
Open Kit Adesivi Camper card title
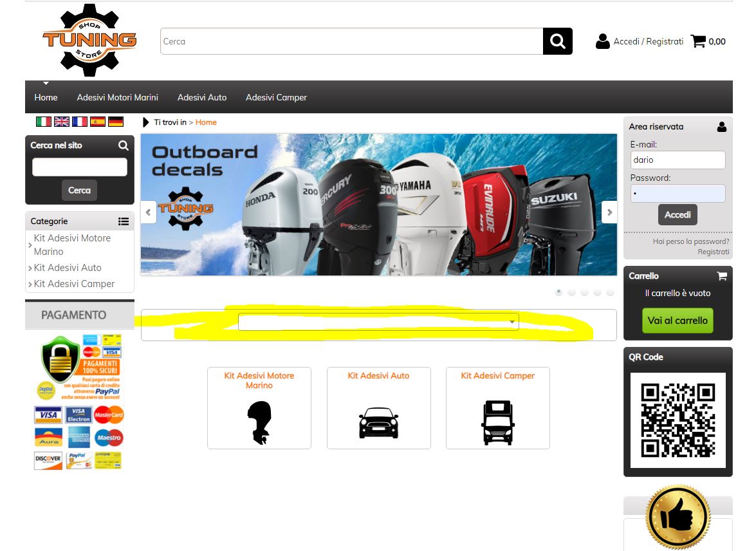click(498, 375)
